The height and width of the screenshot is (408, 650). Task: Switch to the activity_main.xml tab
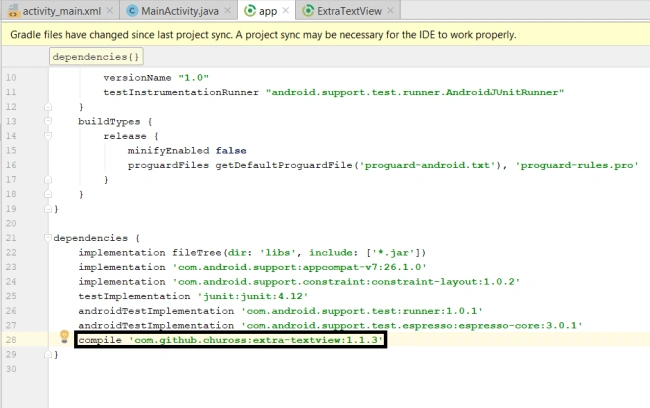tap(61, 11)
